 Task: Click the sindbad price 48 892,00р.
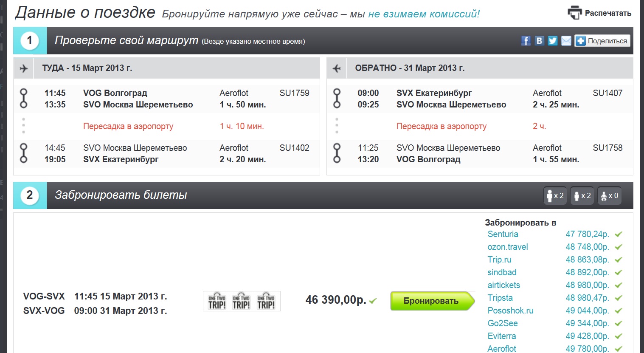point(587,272)
